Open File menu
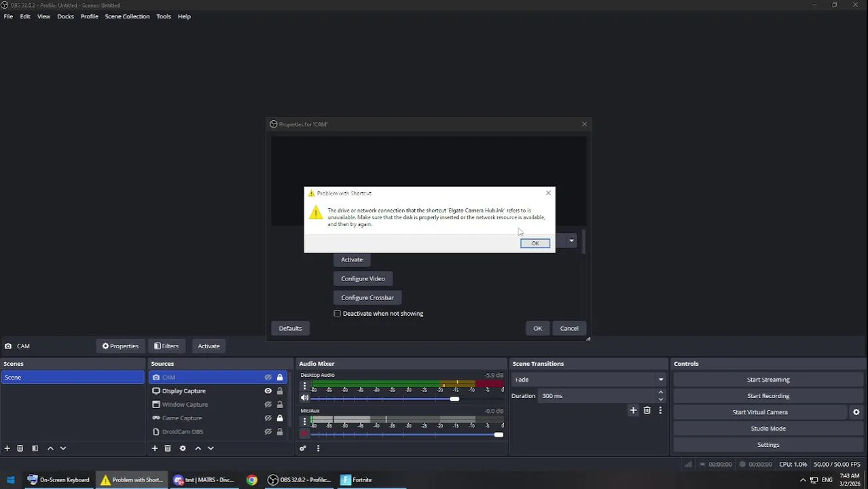The width and height of the screenshot is (868, 489). pyautogui.click(x=8, y=16)
